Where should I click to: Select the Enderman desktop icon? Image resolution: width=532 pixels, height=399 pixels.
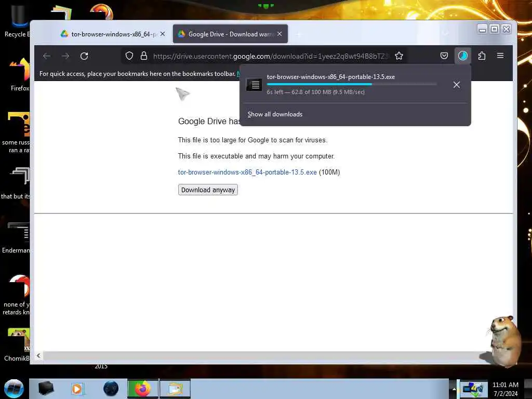(x=16, y=237)
